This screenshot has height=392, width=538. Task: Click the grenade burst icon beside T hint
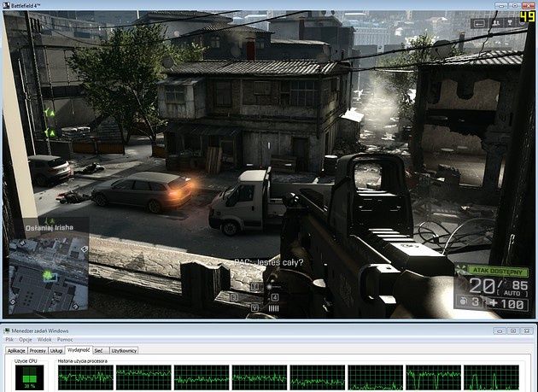coord(269,286)
